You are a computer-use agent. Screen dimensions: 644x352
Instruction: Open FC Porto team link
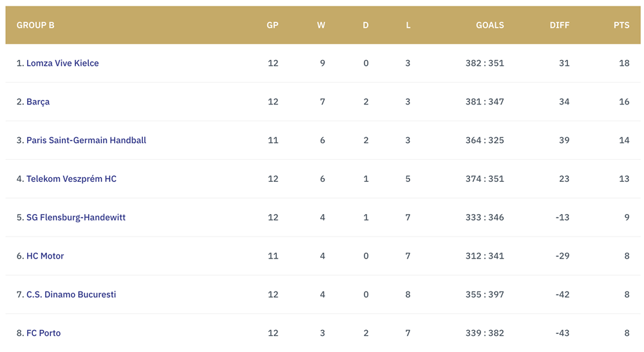pos(44,333)
